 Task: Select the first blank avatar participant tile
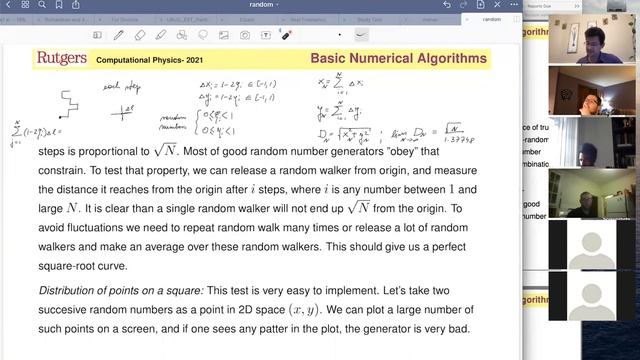[x=591, y=245]
